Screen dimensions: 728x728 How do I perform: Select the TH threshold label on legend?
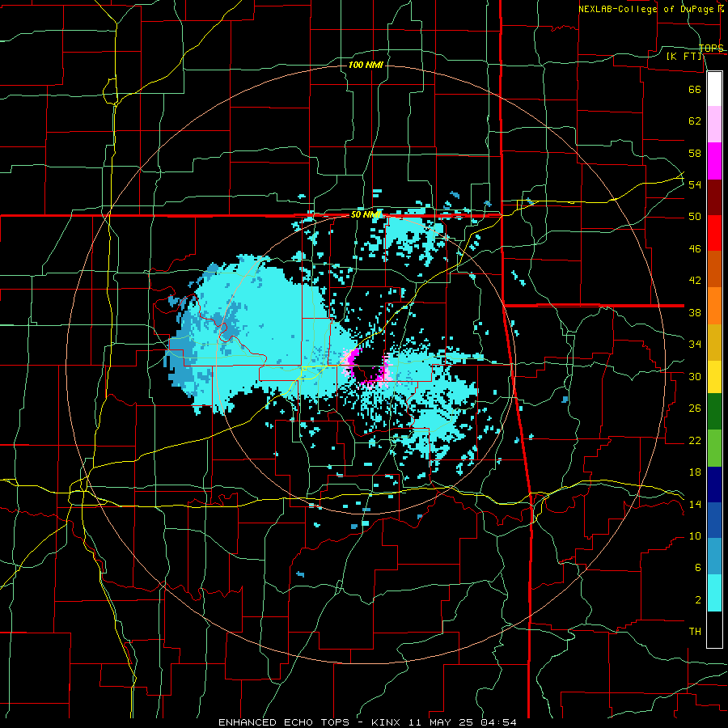695,632
